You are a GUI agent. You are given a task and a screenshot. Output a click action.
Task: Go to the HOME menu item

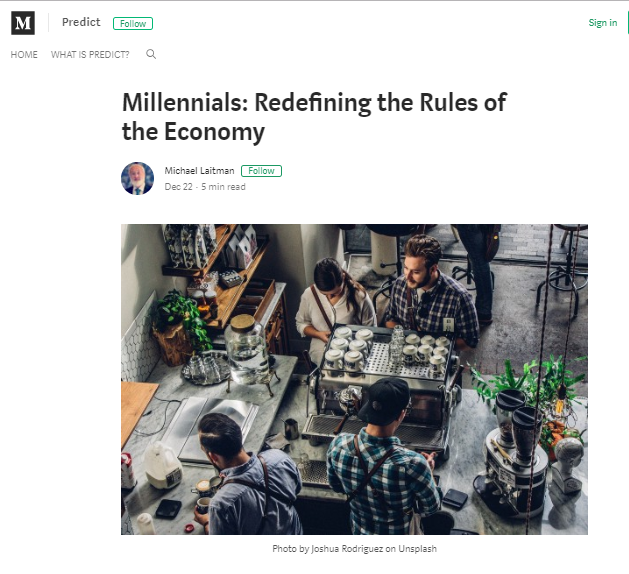tap(24, 54)
